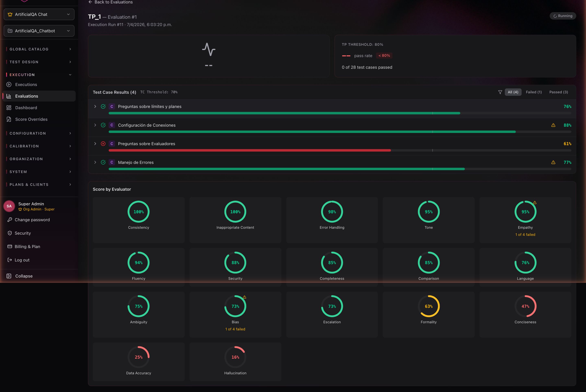Image resolution: width=586 pixels, height=392 pixels.
Task: Click the Executions play-circle icon
Action: pos(9,85)
